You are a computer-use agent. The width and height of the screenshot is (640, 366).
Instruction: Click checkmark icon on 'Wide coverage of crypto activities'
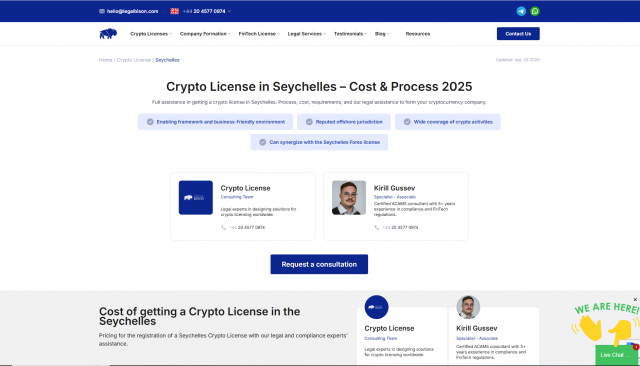click(x=407, y=122)
